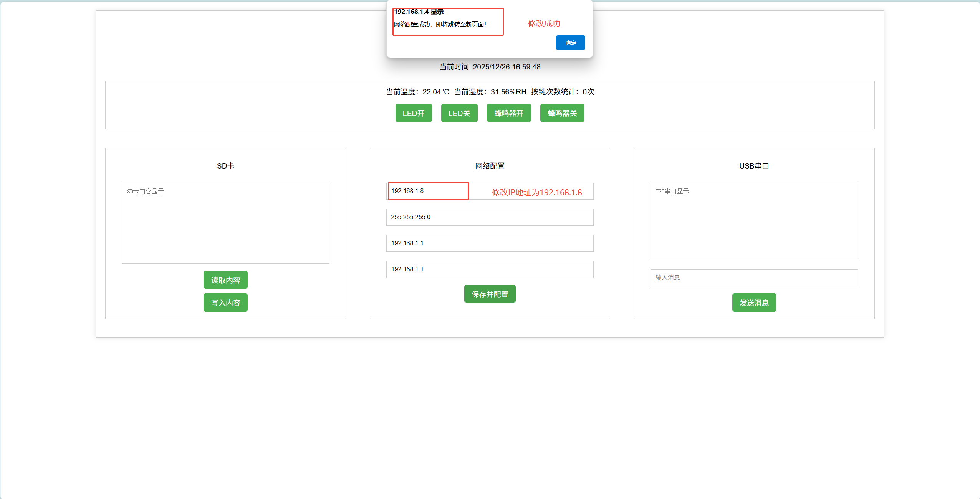
Task: Click the 输入消息 input box
Action: 754,278
